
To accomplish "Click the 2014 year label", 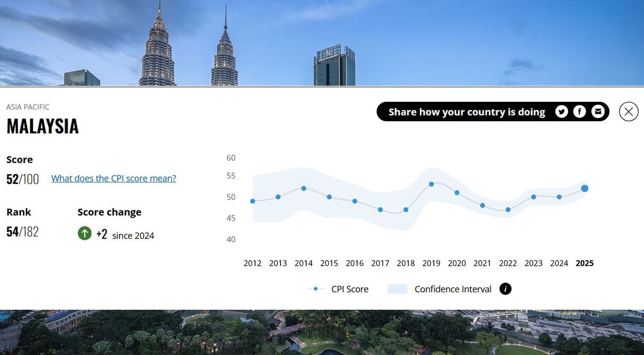I will coord(304,263).
